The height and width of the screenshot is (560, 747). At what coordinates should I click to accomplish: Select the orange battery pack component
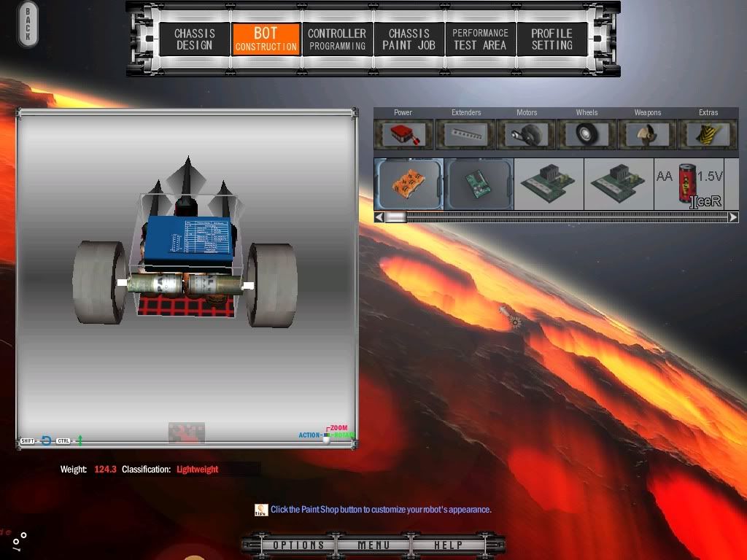click(x=409, y=184)
